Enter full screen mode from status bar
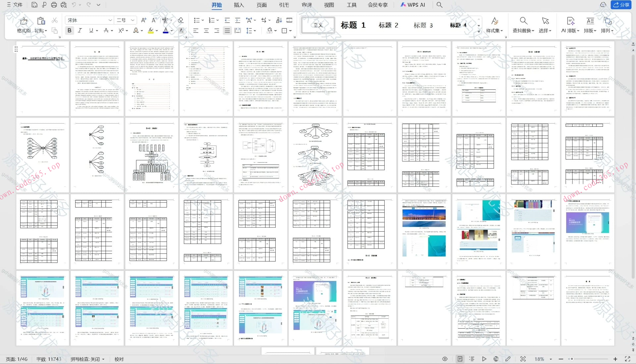The height and width of the screenshot is (364, 636). pos(627,359)
